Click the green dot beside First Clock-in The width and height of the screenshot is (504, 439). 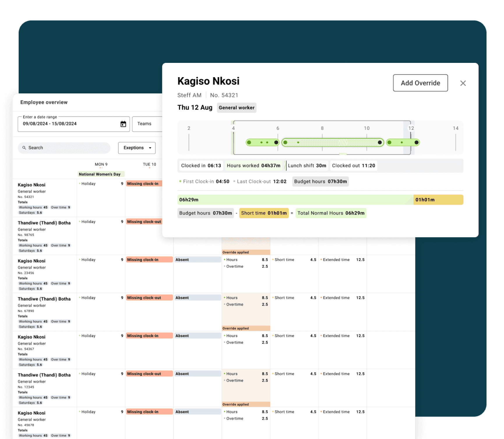click(180, 181)
